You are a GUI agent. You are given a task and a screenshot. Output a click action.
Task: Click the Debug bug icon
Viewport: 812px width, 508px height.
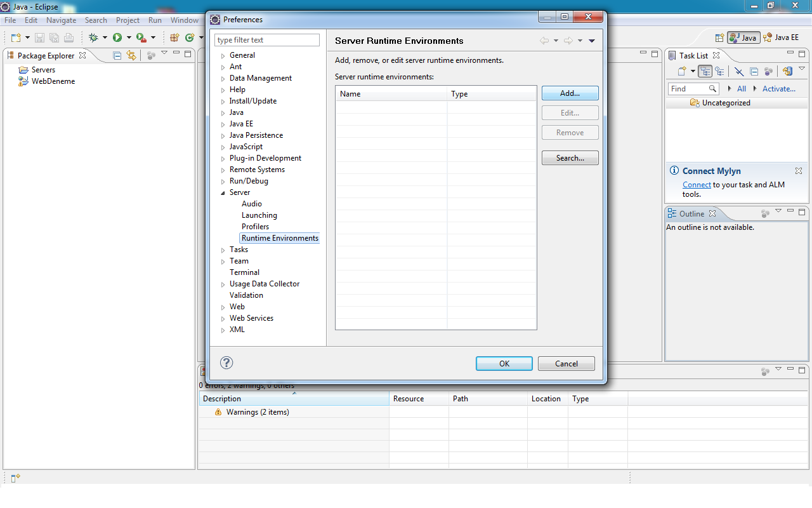tap(93, 38)
